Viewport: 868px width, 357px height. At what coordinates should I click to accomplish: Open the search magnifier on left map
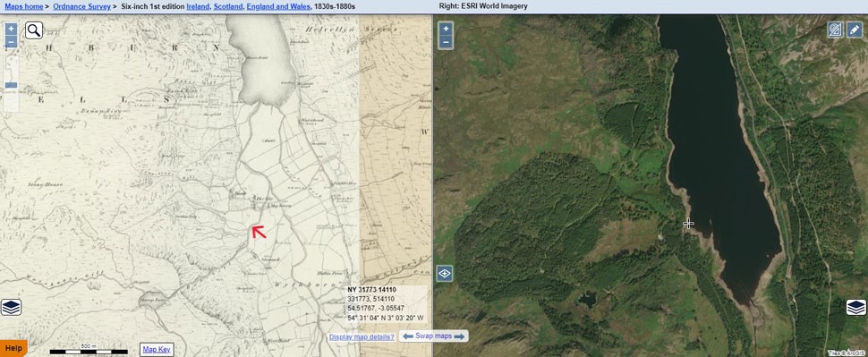coord(34,30)
